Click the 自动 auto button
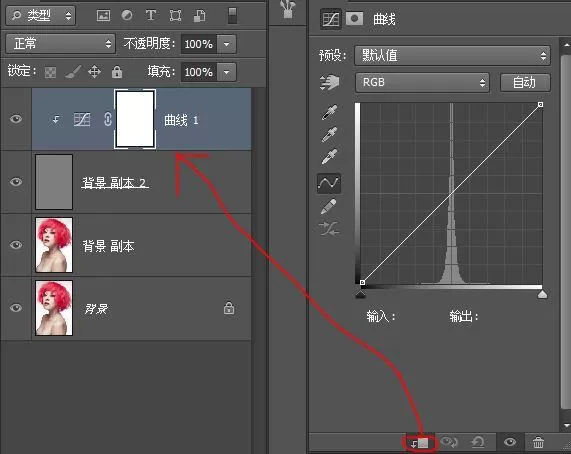The height and width of the screenshot is (454, 571). point(525,83)
